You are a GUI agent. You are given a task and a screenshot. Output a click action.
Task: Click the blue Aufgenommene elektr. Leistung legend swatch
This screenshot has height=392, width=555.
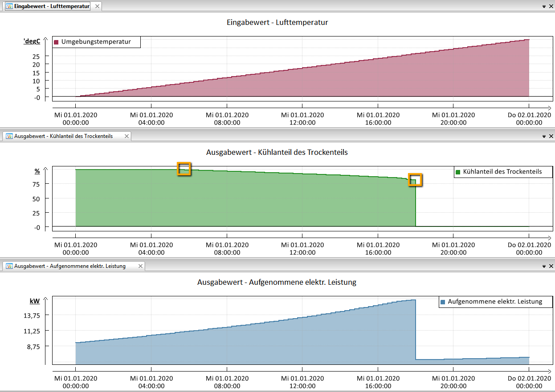(x=443, y=302)
